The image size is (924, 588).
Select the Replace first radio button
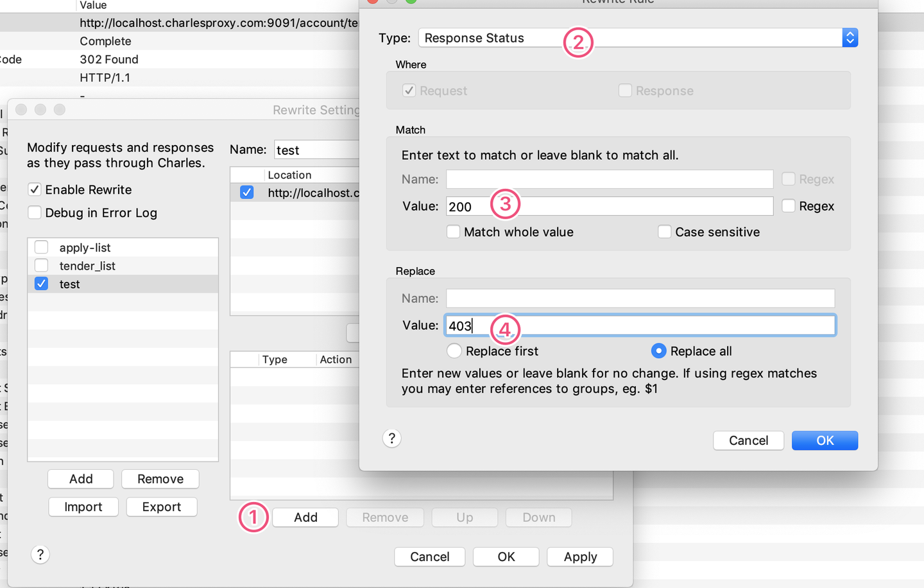click(454, 351)
